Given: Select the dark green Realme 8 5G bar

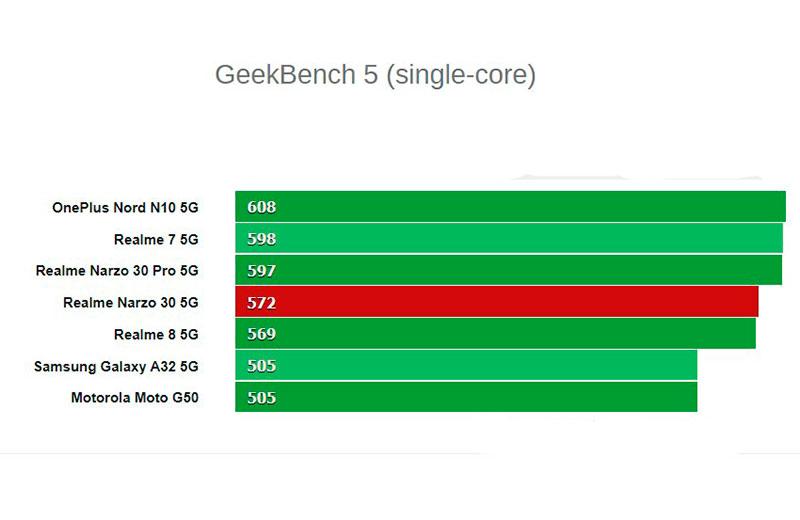Looking at the screenshot, I should coord(495,333).
